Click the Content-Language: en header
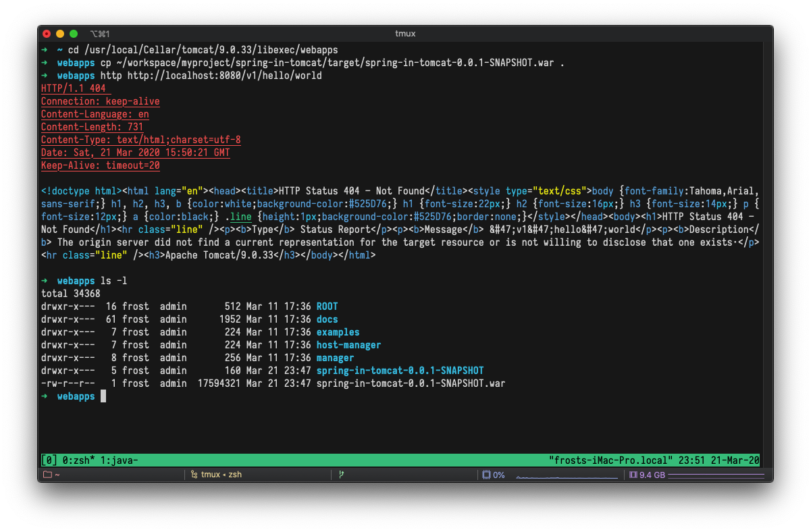 95,114
